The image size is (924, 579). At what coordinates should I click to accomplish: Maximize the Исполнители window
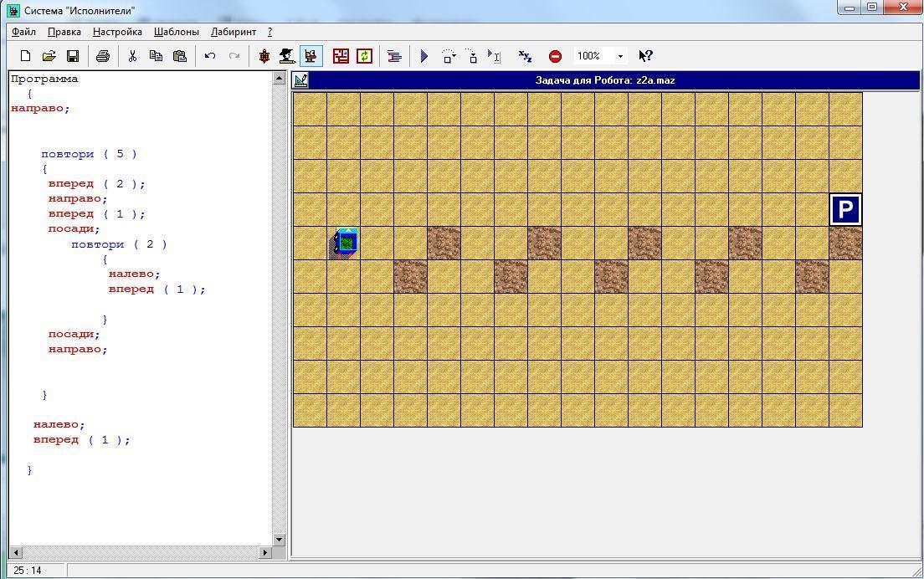pos(872,8)
